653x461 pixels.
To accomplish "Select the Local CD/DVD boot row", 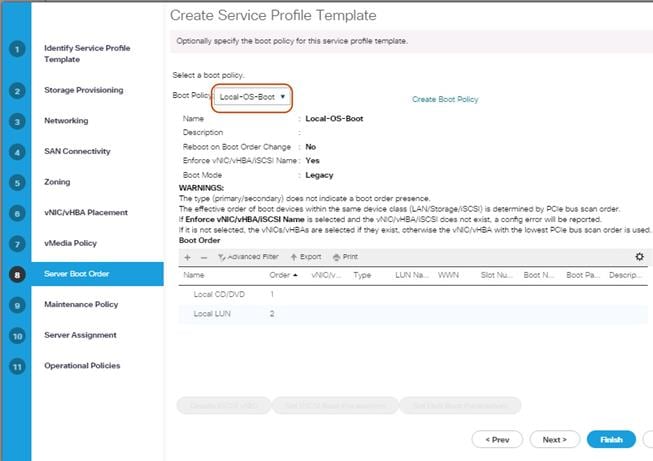I will 217,294.
